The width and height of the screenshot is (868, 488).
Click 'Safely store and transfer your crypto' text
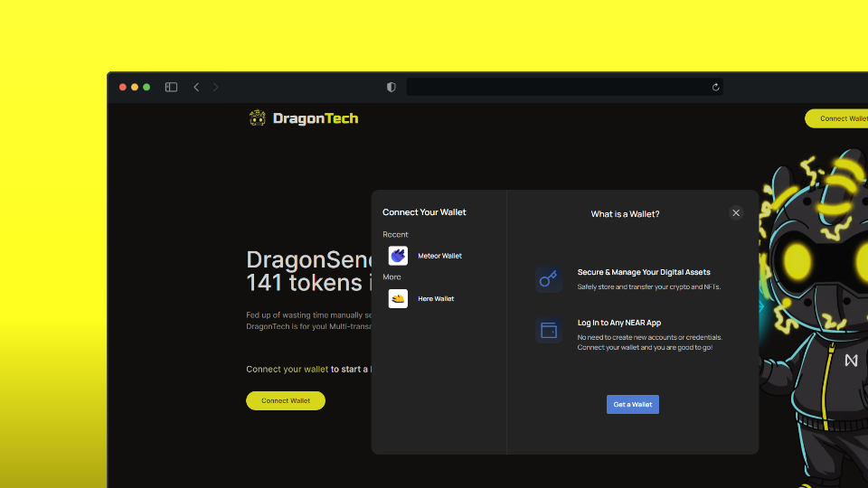649,287
